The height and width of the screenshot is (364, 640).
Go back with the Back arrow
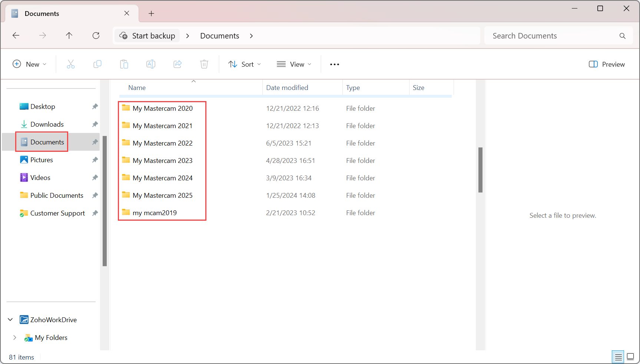coord(16,36)
